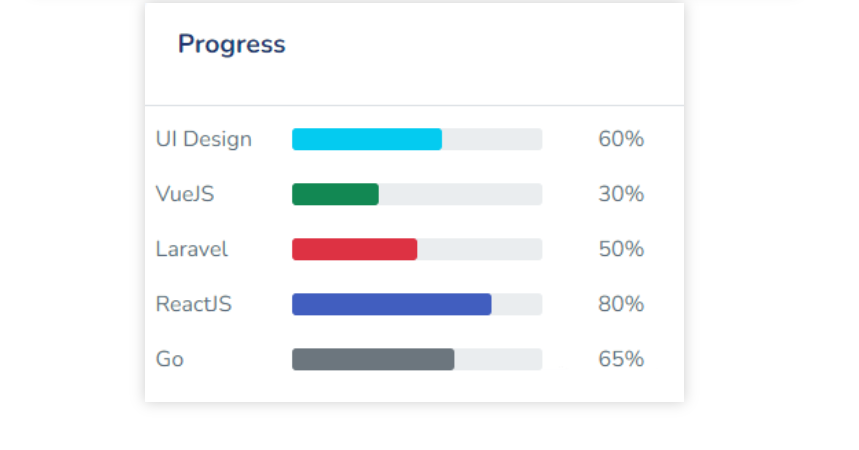Select the 30% value for VueJS
This screenshot has height=450, width=859.
[621, 194]
